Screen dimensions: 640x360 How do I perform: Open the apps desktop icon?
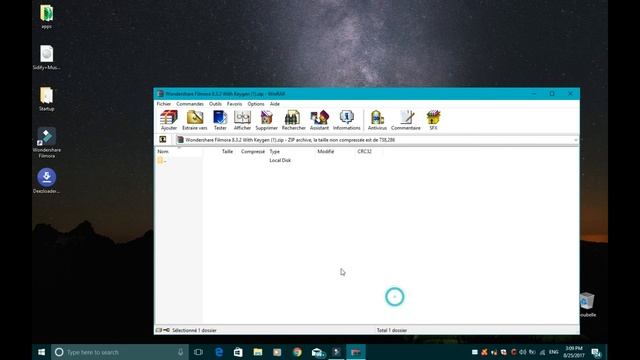tap(47, 17)
